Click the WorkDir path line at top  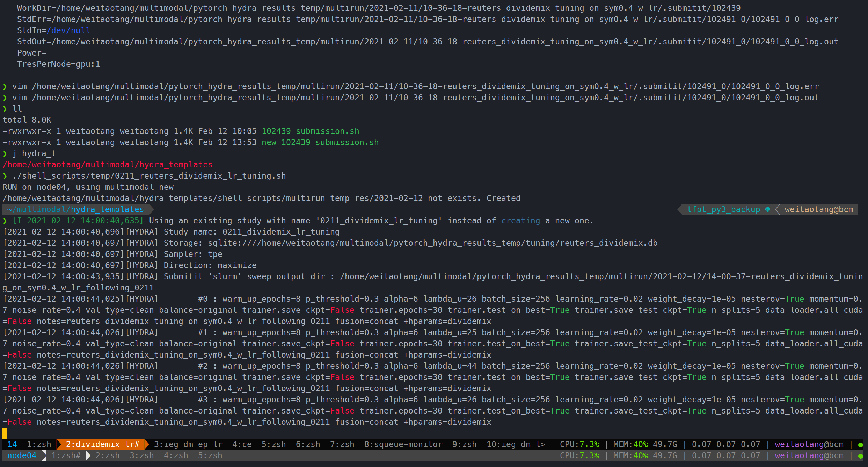pos(379,8)
